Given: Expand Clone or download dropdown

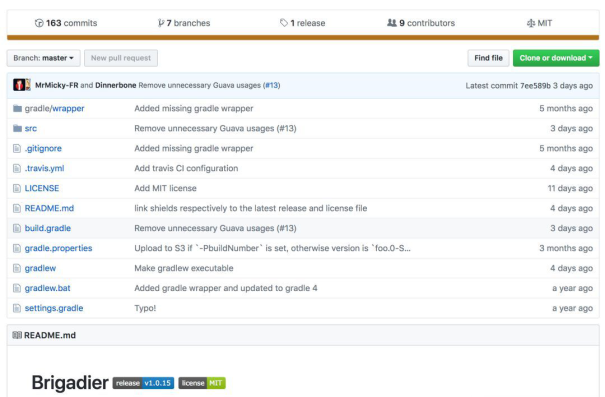Looking at the screenshot, I should click(x=556, y=58).
